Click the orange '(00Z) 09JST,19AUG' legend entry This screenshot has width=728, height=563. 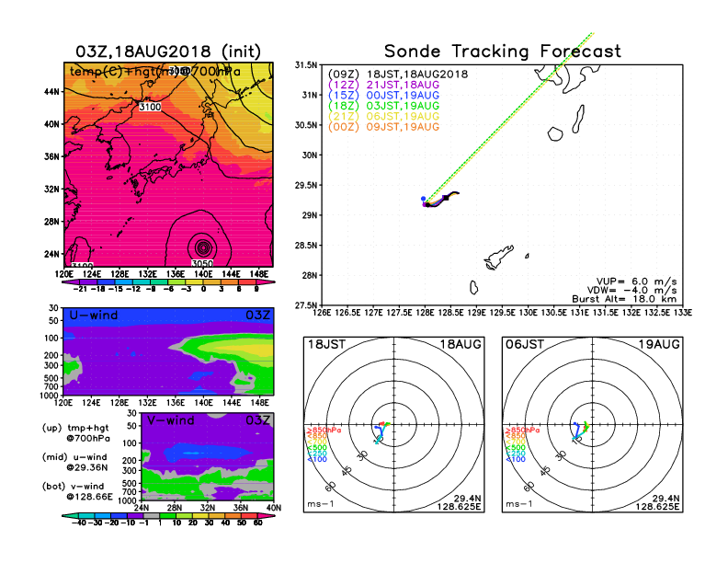coord(383,127)
